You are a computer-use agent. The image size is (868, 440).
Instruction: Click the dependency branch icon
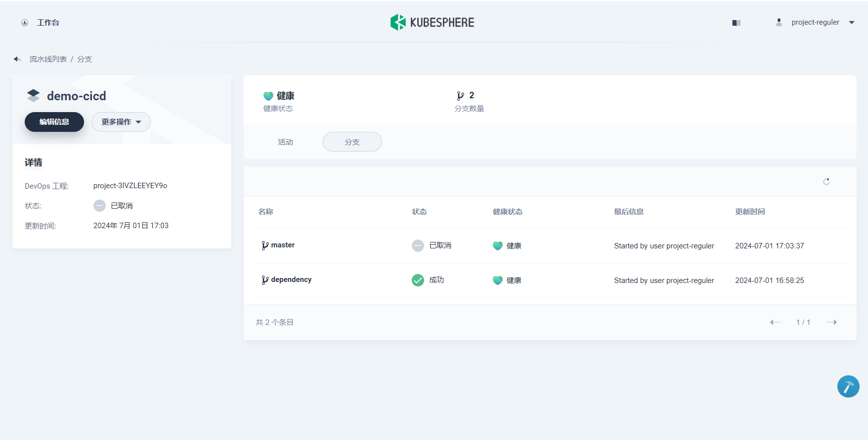[265, 280]
